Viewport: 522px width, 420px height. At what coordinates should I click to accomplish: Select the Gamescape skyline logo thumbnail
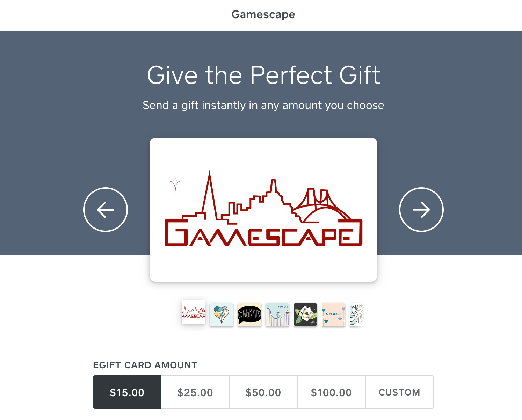tap(194, 312)
